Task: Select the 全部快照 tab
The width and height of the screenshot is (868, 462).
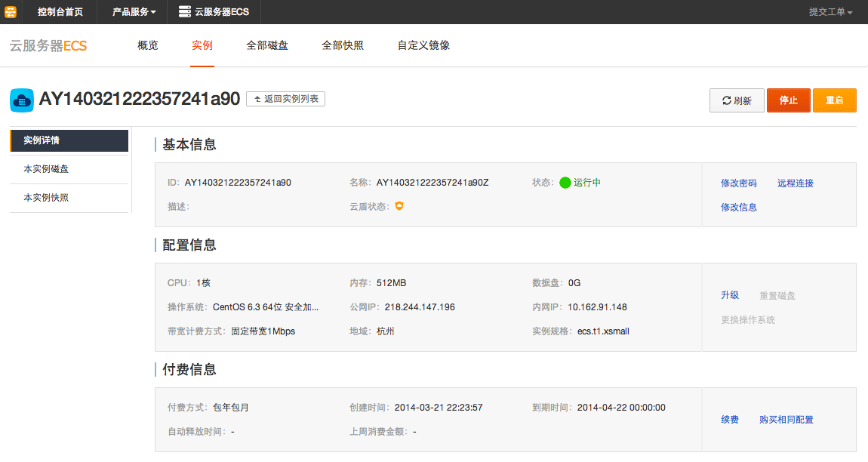Action: click(x=343, y=45)
